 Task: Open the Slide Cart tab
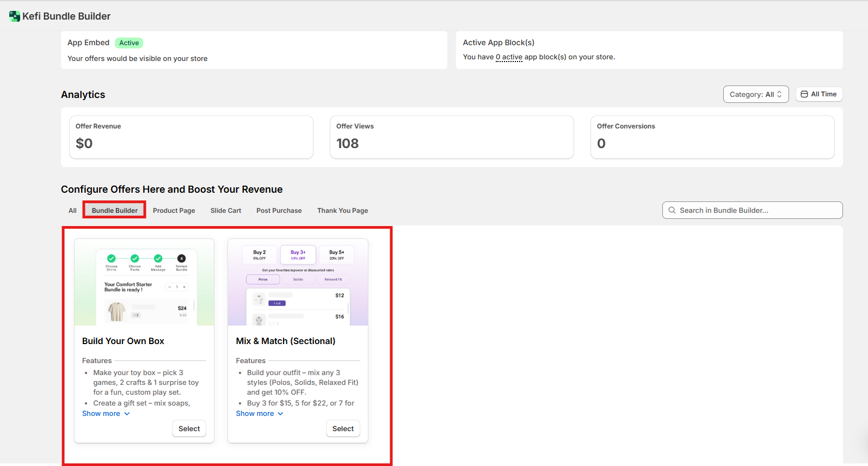[x=225, y=211]
